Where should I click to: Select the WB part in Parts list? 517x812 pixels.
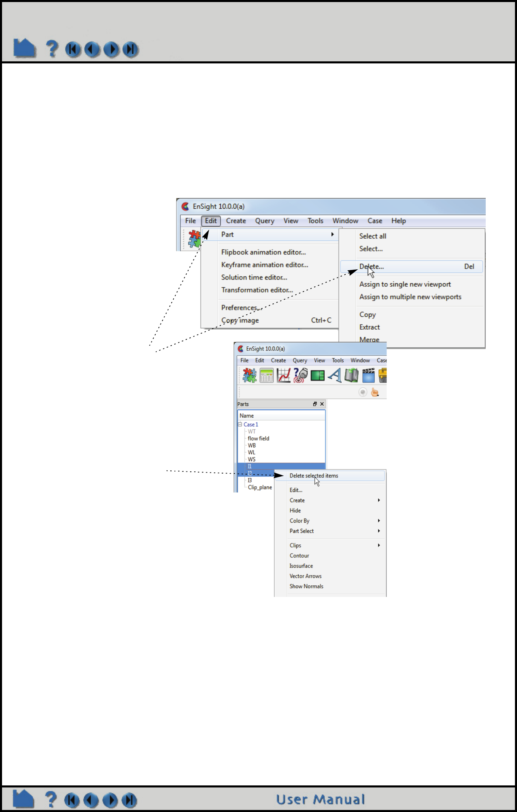click(x=252, y=445)
